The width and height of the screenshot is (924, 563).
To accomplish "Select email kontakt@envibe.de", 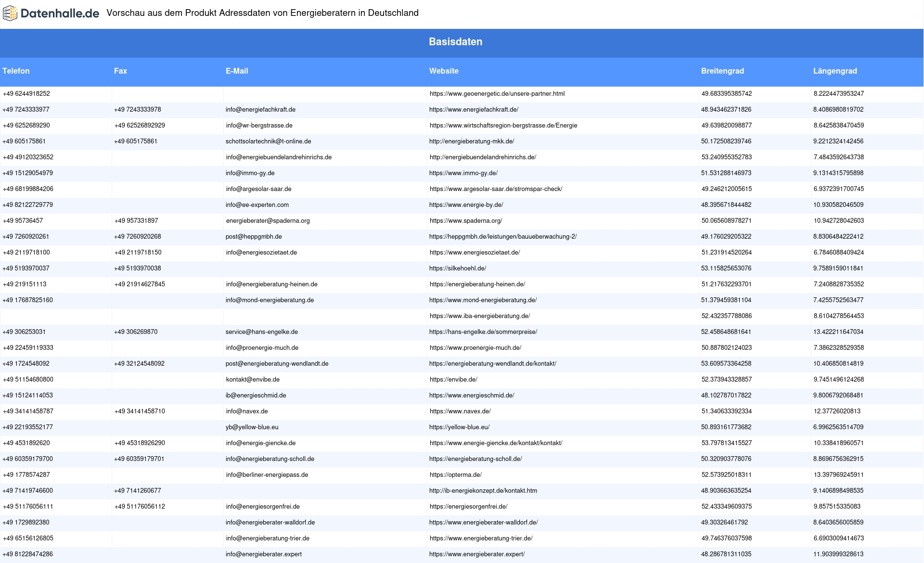I will pos(253,380).
